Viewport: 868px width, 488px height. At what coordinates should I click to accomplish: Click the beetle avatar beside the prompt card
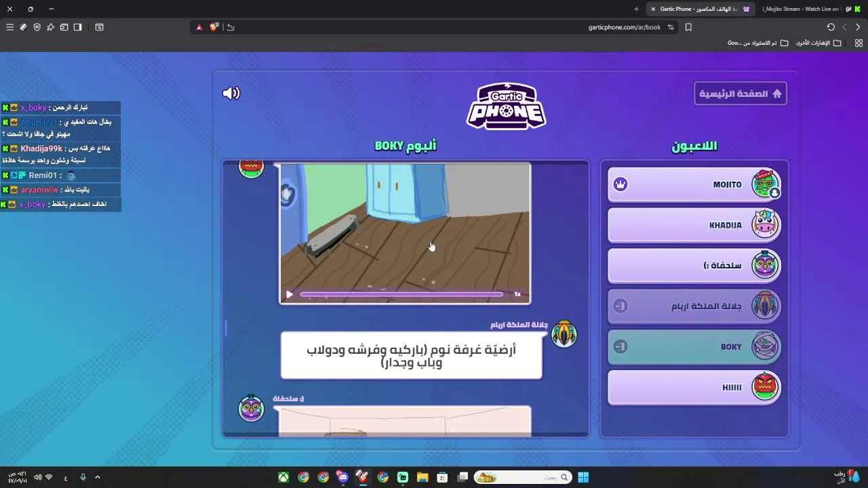(564, 334)
